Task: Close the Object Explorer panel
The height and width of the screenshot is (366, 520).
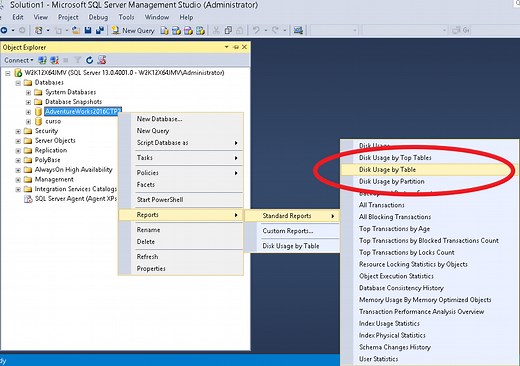Action: (244, 47)
